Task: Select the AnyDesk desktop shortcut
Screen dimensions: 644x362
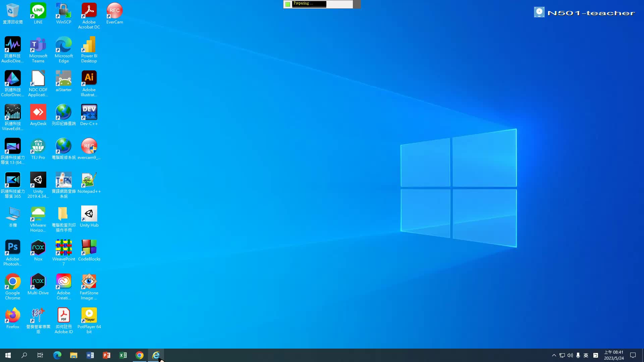Action: [38, 115]
